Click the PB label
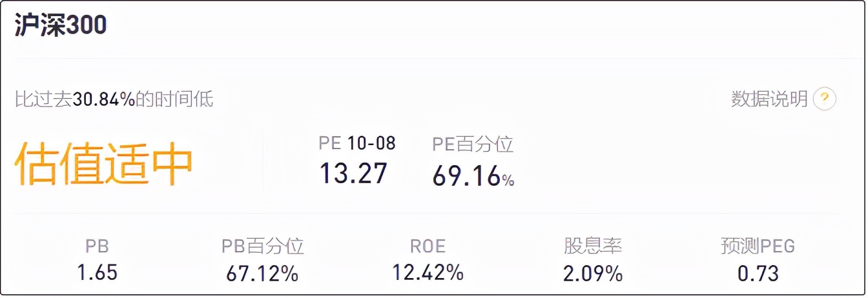 [x=97, y=246]
